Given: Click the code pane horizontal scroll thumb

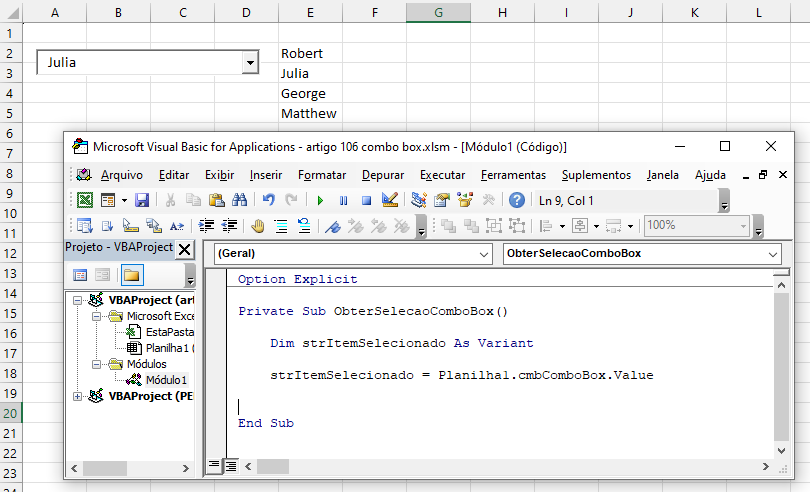Looking at the screenshot, I should tap(273, 467).
